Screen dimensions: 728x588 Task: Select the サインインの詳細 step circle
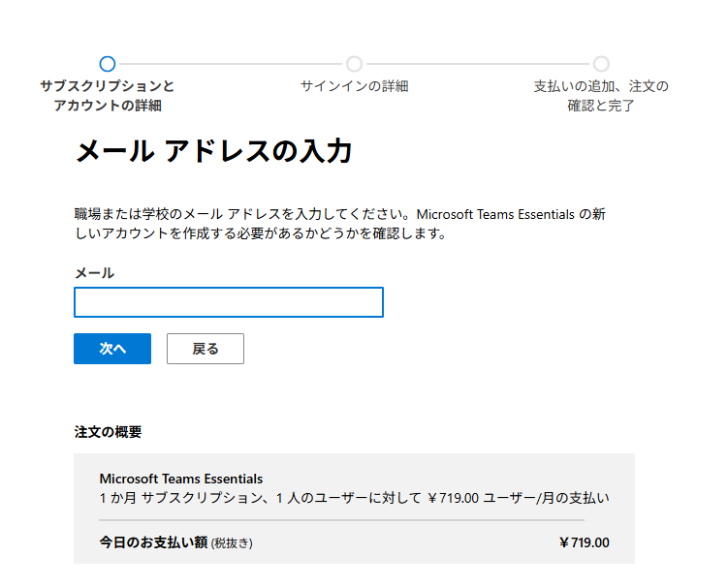coord(354,64)
